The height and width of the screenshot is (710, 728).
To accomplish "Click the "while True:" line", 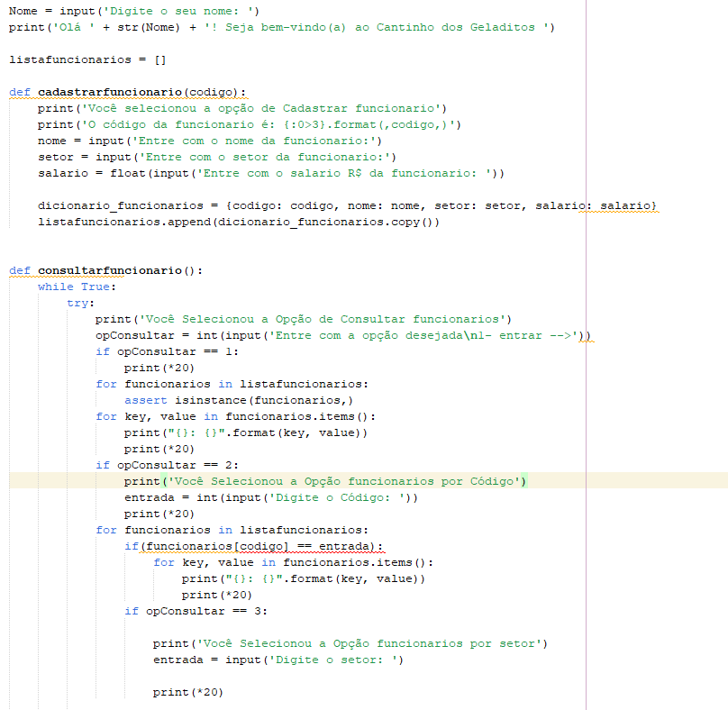I will click(x=77, y=287).
